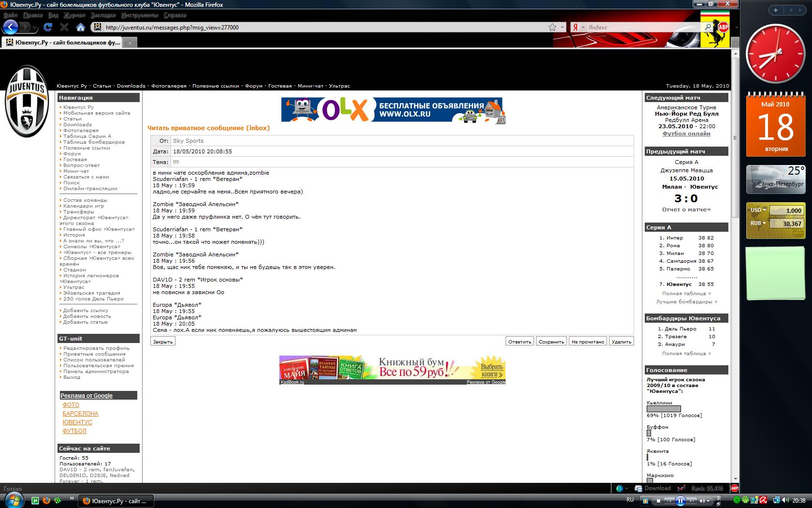Click the Ответить button
Image resolution: width=812 pixels, height=508 pixels.
pyautogui.click(x=520, y=342)
